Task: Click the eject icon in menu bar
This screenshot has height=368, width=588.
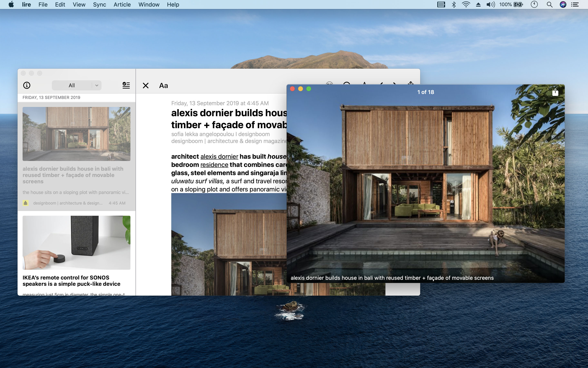Action: click(478, 4)
